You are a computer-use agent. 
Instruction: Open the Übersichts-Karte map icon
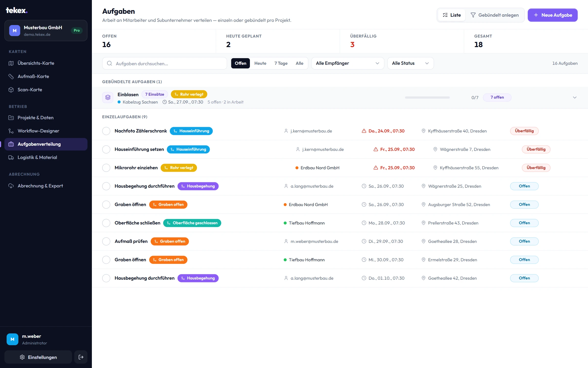pos(11,63)
